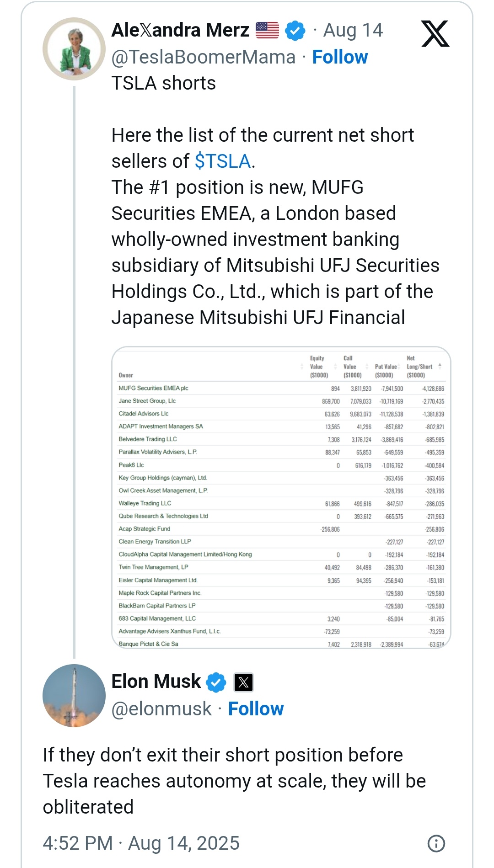Sort by Net Long/Short column arrow
The height and width of the screenshot is (868, 494).
pos(440,366)
